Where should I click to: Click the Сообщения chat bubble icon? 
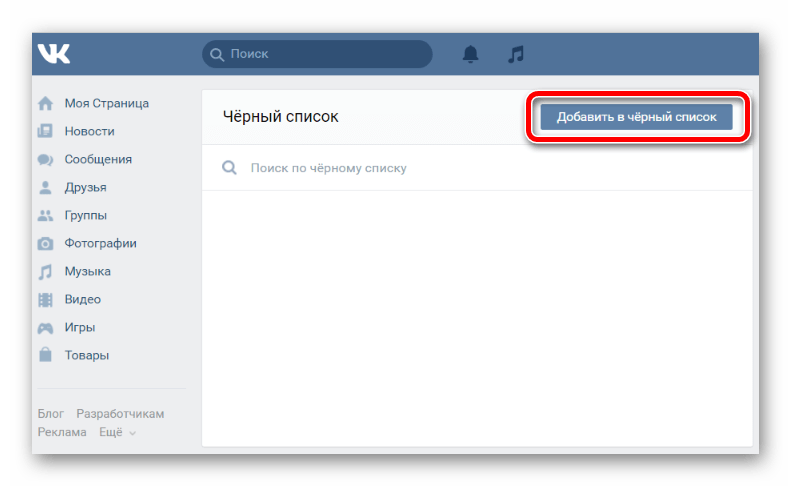click(45, 159)
